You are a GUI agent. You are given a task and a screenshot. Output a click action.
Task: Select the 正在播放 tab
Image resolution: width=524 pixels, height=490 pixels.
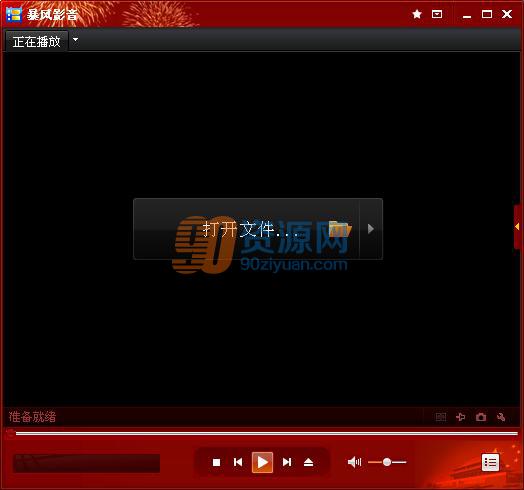click(x=37, y=41)
